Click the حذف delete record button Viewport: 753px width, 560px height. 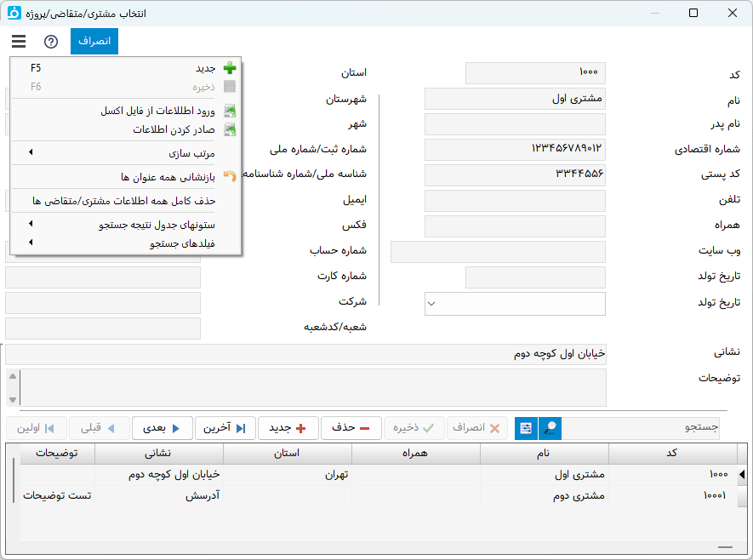point(351,428)
